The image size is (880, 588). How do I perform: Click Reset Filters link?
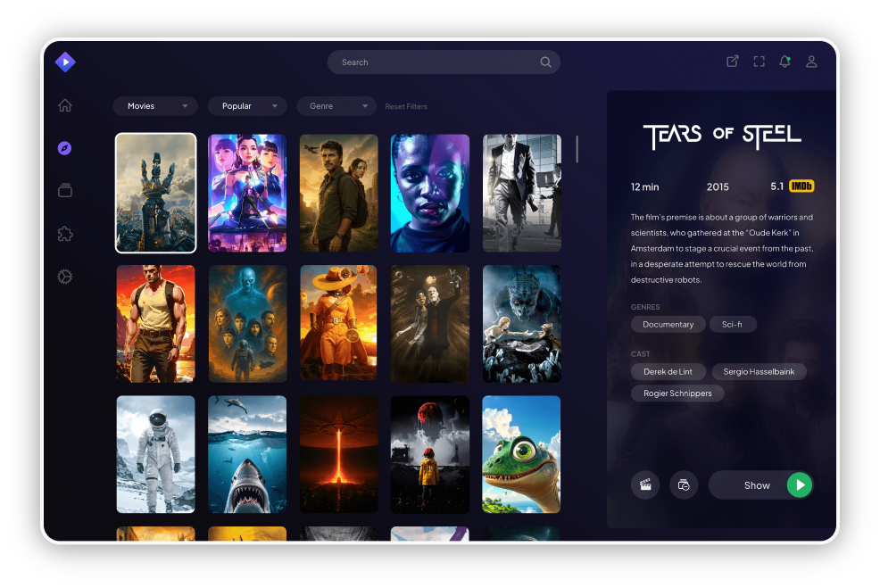(x=406, y=107)
